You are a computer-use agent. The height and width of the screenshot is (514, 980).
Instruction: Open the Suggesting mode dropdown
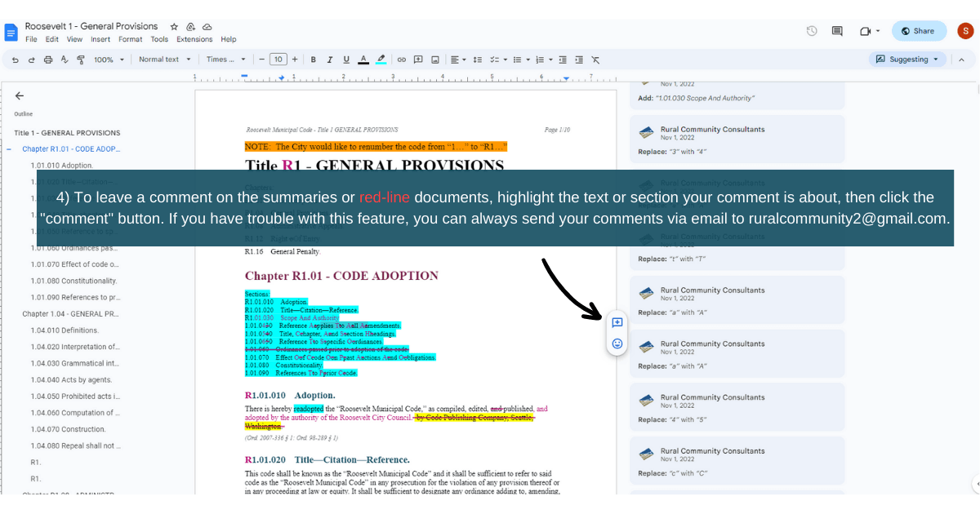click(909, 59)
